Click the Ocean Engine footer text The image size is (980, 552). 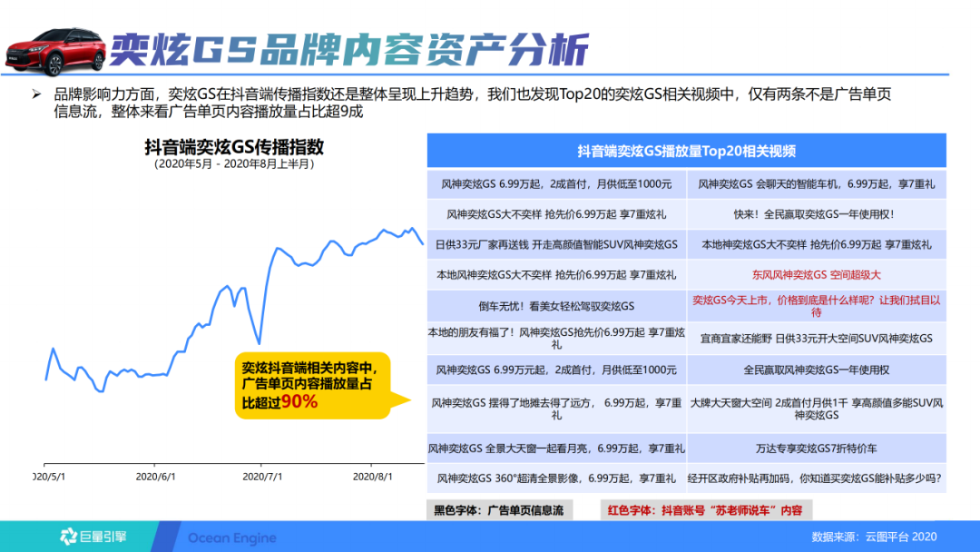coord(232,537)
